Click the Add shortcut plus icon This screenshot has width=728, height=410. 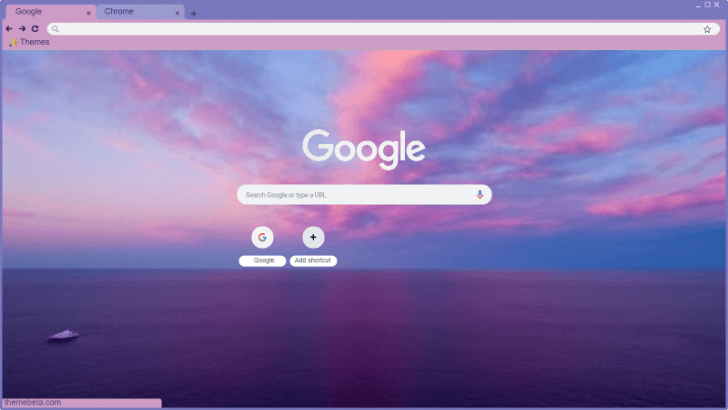313,237
